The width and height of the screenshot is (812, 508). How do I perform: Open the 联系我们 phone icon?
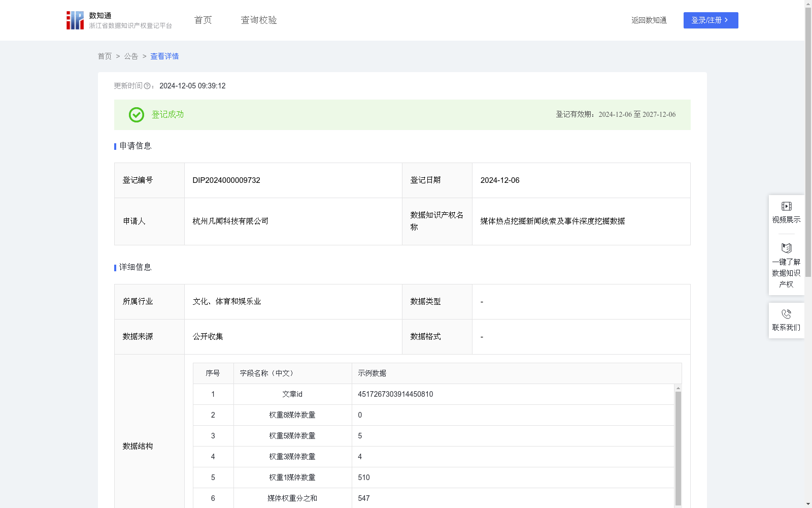point(786,314)
